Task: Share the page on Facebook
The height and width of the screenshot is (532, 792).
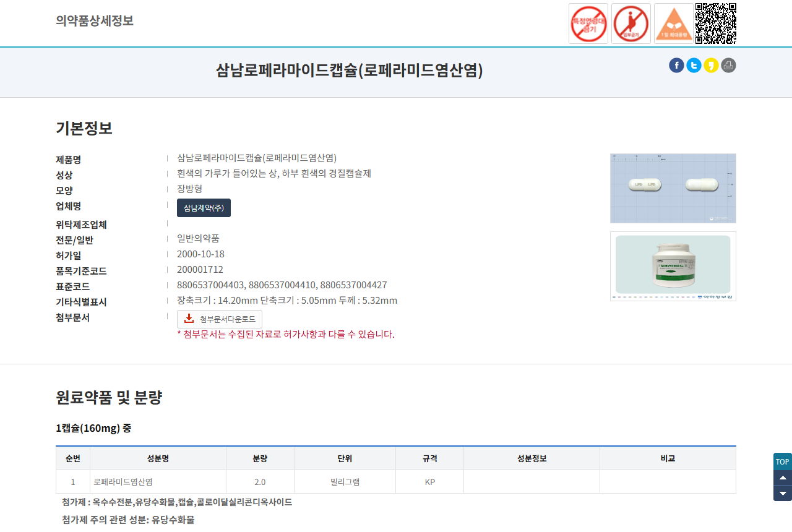Action: 676,66
